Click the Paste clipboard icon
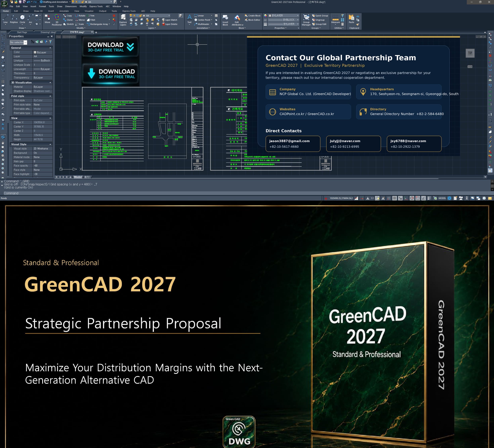 click(351, 19)
